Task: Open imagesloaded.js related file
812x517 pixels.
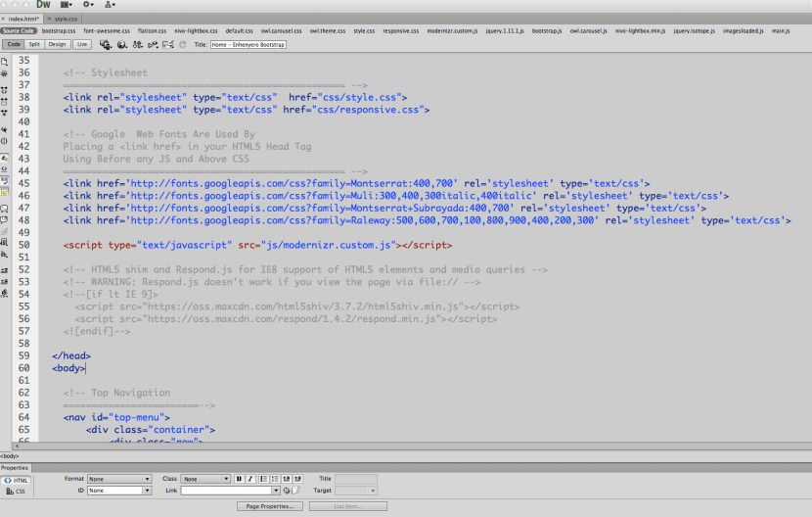Action: pyautogui.click(x=744, y=31)
